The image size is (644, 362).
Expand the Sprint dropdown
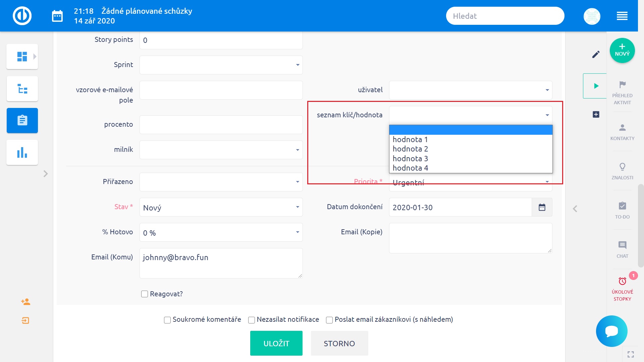(x=221, y=65)
